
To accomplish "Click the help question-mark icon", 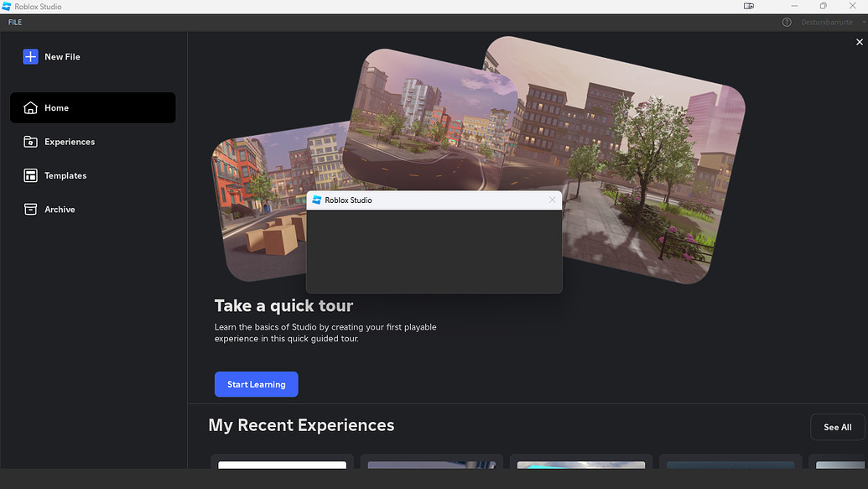I will coord(786,22).
